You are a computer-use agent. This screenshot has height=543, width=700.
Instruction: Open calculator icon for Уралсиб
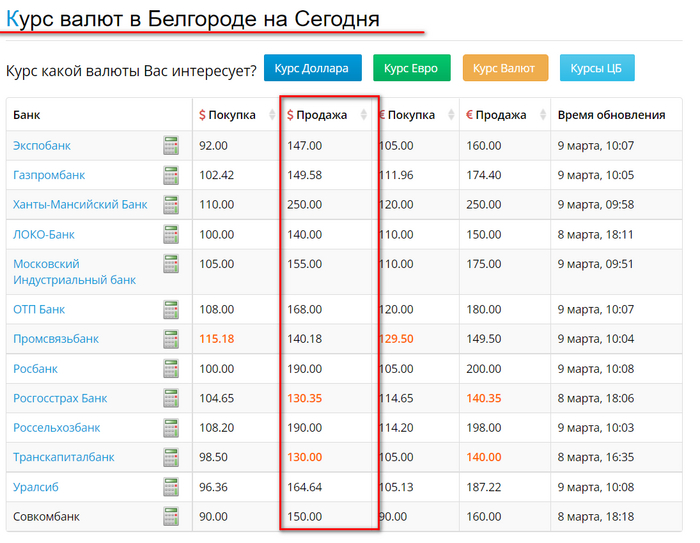171,487
